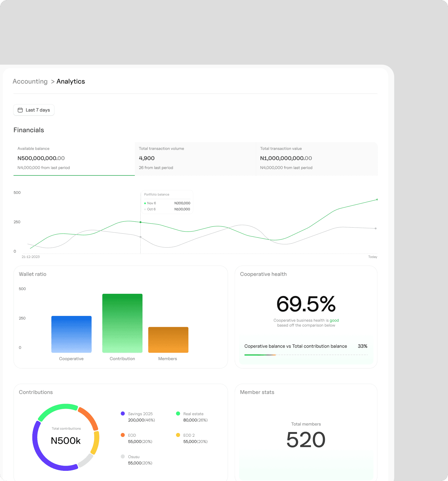The height and width of the screenshot is (481, 448).
Task: Click the N200,000 tooltip value
Action: [x=182, y=203]
